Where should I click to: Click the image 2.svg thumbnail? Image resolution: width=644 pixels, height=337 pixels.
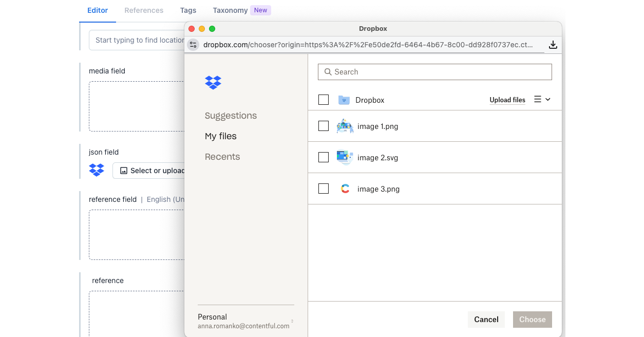[345, 157]
